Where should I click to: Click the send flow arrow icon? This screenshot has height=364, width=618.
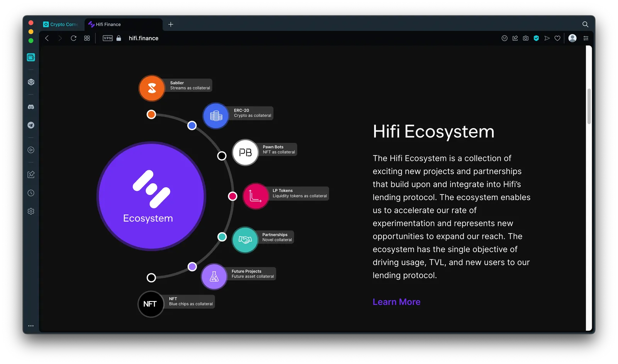[x=547, y=38]
